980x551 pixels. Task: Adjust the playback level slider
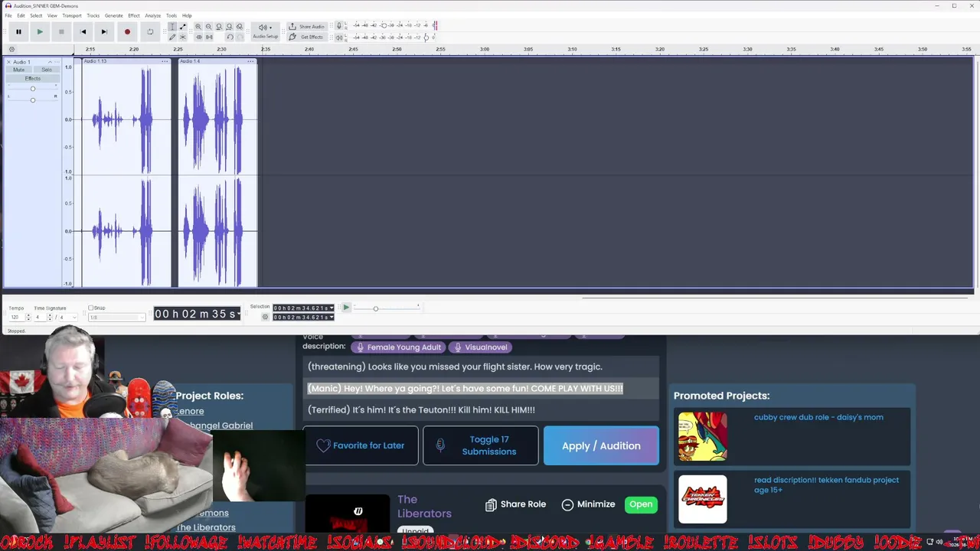(426, 37)
